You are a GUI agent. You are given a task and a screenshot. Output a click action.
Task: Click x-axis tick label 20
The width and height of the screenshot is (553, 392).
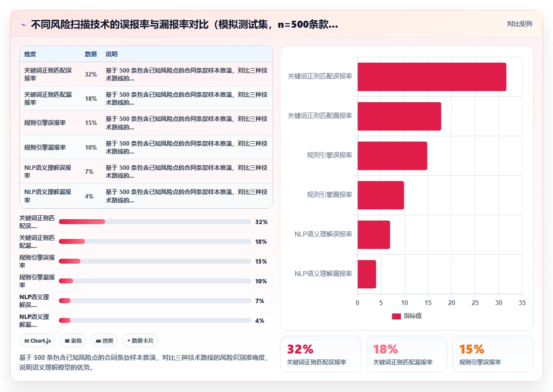pos(451,303)
